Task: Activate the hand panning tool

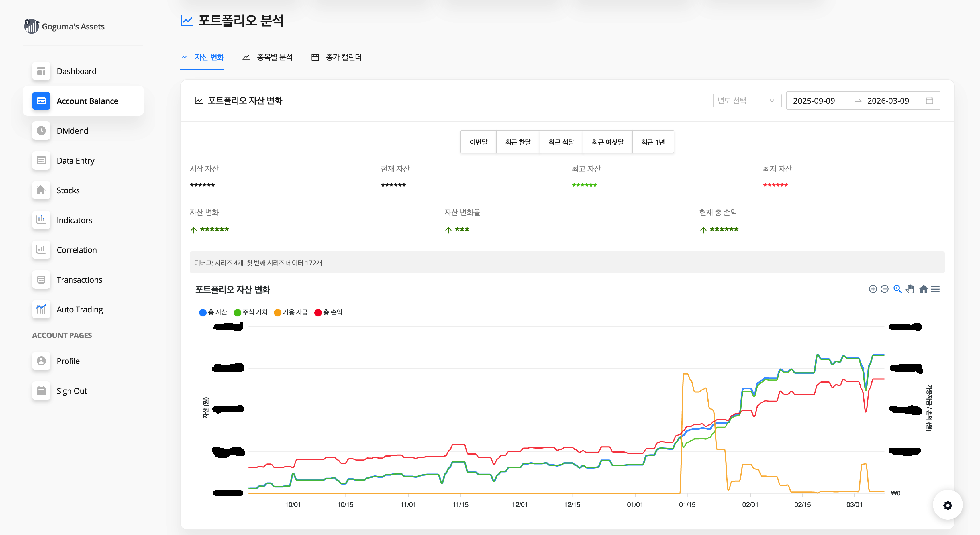Action: [910, 289]
